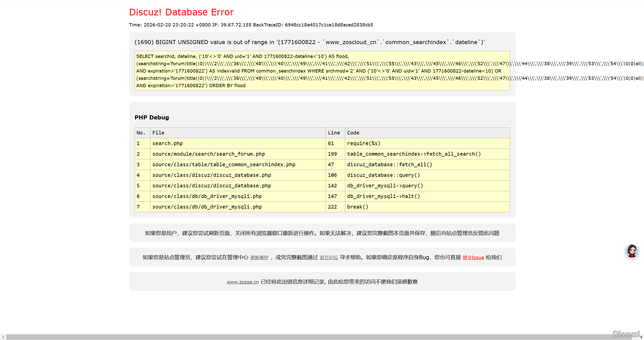
Task: Open the 更新缓存 link
Action: tap(259, 257)
